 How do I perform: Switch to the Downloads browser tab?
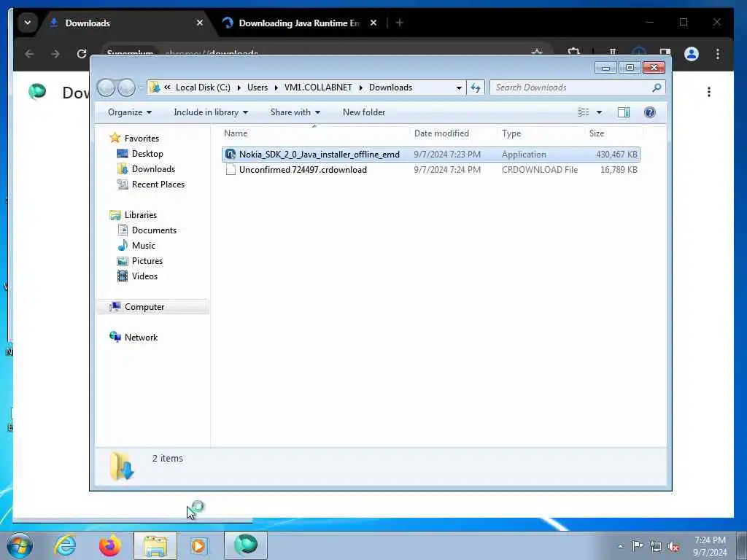point(88,23)
